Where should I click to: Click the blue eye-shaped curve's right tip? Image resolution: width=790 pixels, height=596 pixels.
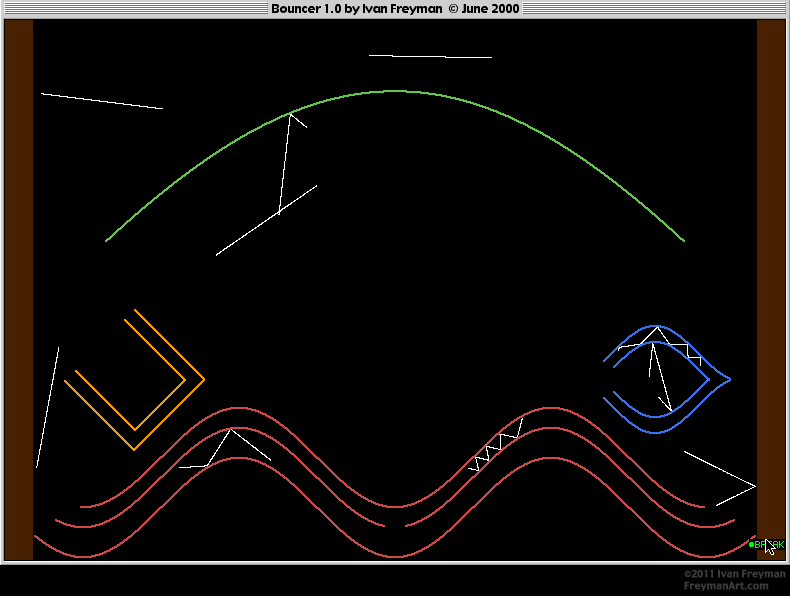729,379
